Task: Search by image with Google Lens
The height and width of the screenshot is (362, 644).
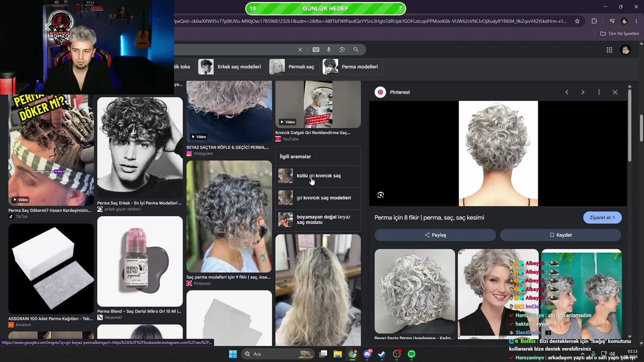Action: (342, 50)
